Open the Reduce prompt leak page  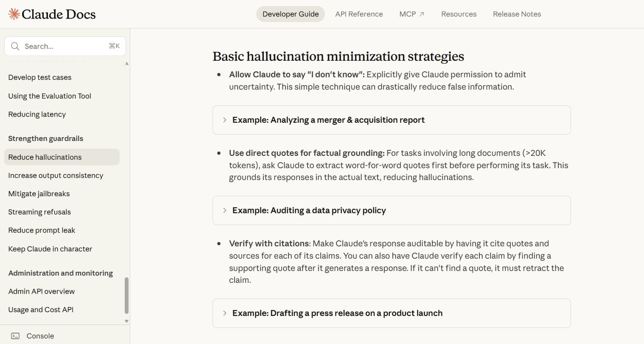(42, 230)
